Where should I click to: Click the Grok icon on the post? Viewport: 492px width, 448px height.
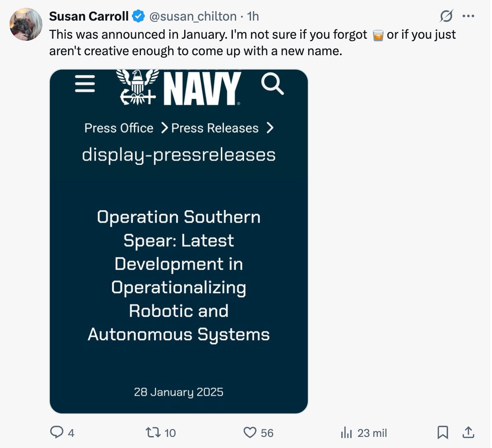pyautogui.click(x=446, y=16)
